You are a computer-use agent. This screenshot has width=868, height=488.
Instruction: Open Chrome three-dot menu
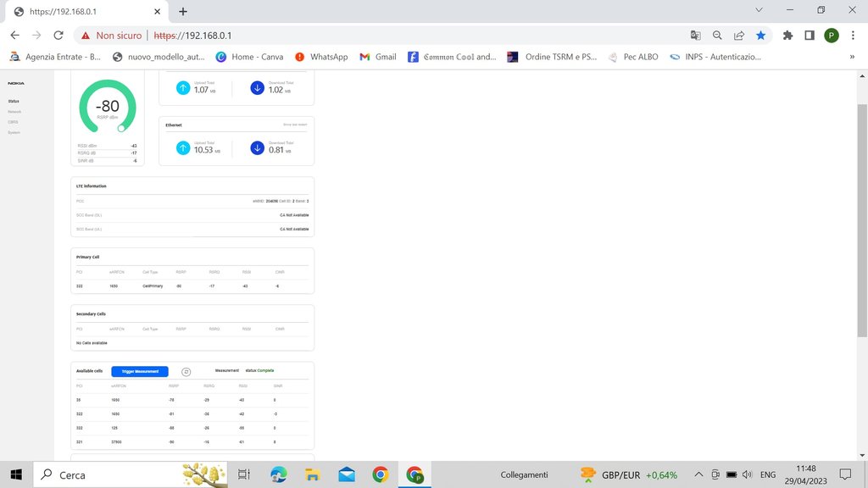click(x=853, y=36)
